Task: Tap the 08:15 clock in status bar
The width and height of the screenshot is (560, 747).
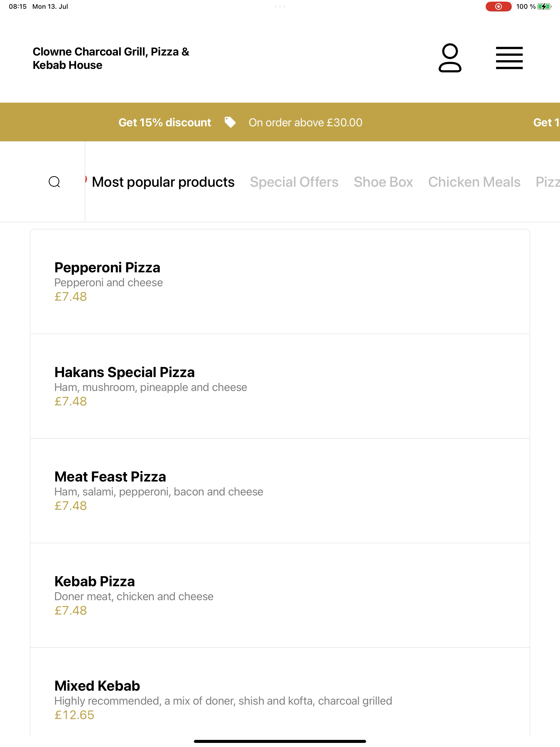Action: click(17, 6)
